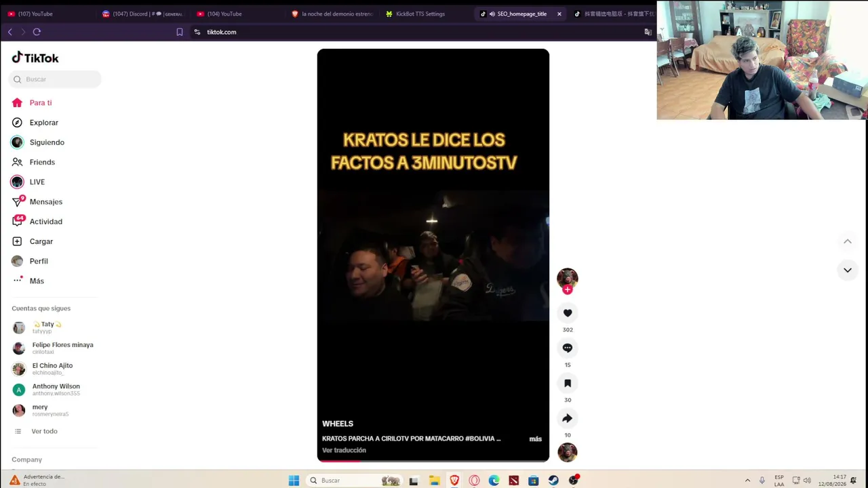Click the Windows taskbar Buscar search box
This screenshot has width=868, height=488.
coord(353,481)
